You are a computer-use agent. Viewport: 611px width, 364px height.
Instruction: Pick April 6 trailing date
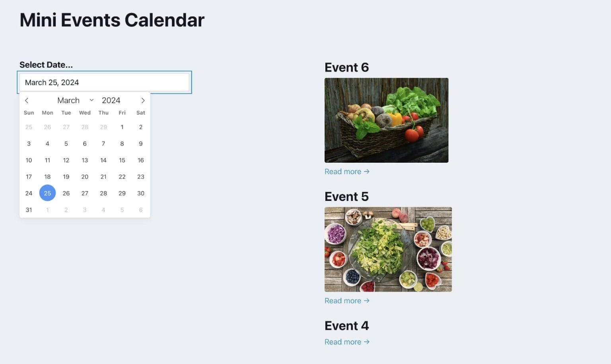pos(141,210)
